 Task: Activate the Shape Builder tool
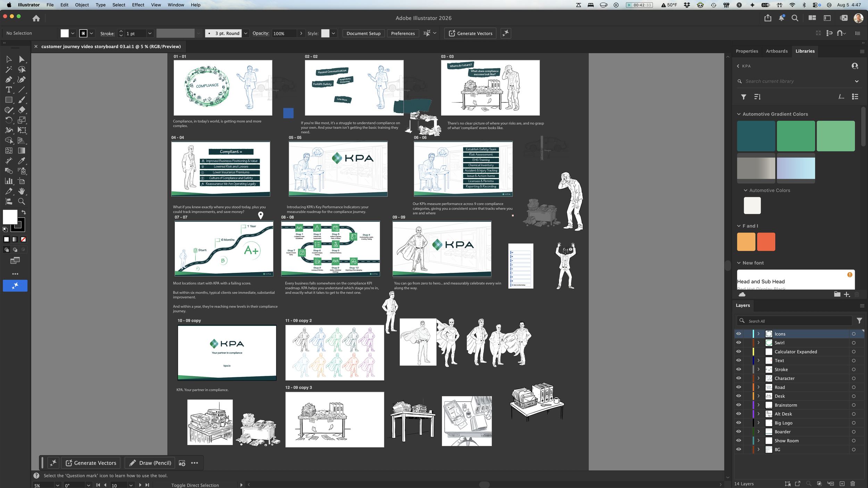tap(9, 141)
